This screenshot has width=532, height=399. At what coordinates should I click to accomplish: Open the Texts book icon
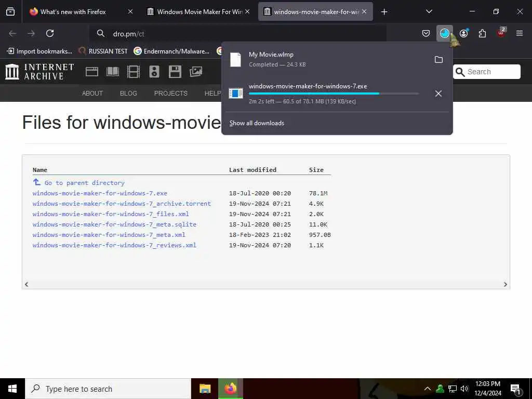tap(113, 72)
